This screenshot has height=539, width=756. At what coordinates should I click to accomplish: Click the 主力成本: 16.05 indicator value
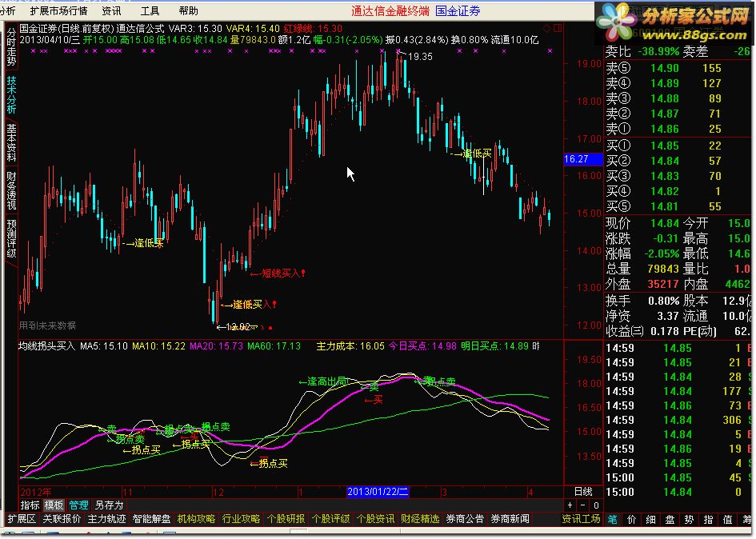350,346
